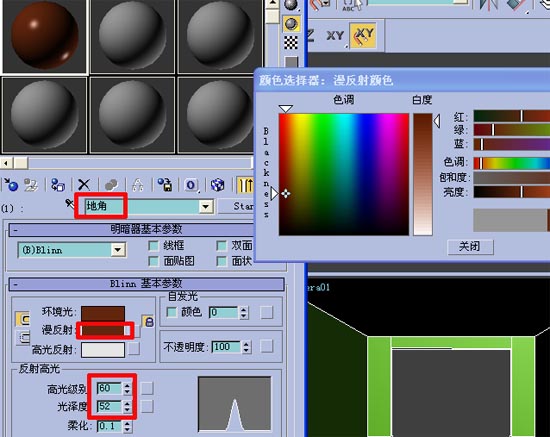Click the lower diffuse-specular lock button

(23, 337)
